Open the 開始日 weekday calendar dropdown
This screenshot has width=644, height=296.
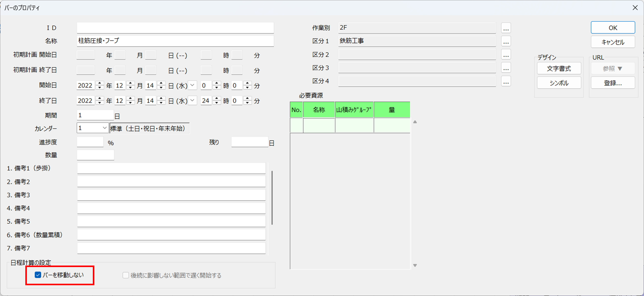click(x=193, y=85)
